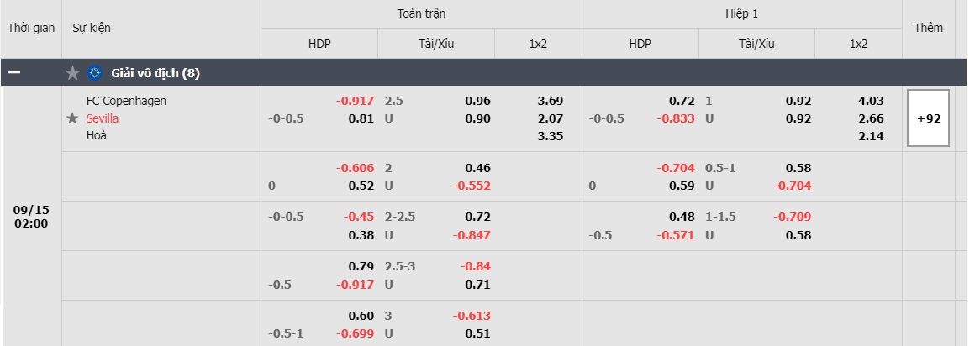The width and height of the screenshot is (980, 346).
Task: Click the Thêm column header
Action: coord(928,28)
